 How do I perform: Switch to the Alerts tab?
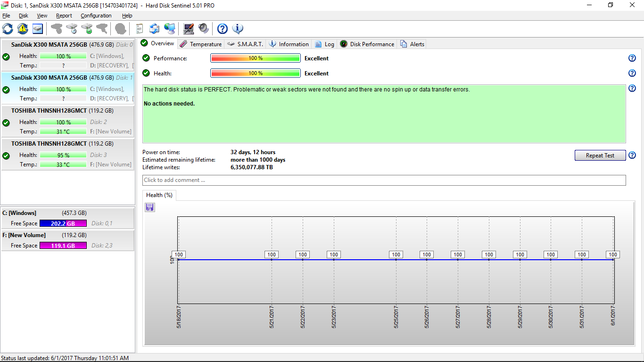(413, 44)
